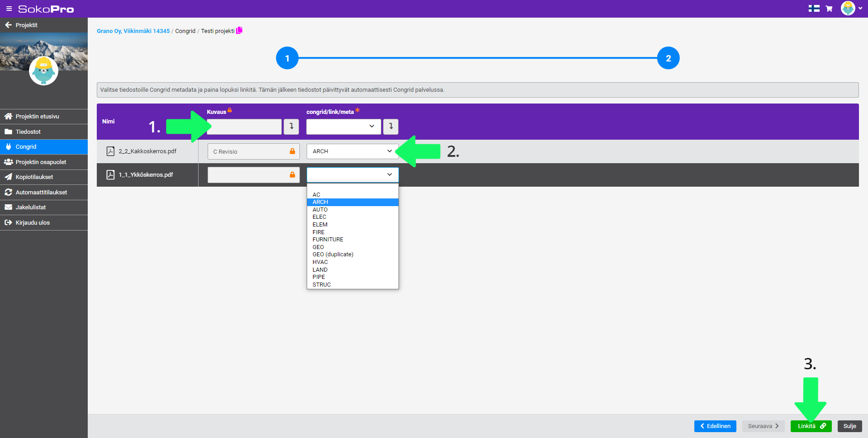Click the logout icon beside Kirjaudu ulos
This screenshot has height=438, width=868.
[x=8, y=222]
